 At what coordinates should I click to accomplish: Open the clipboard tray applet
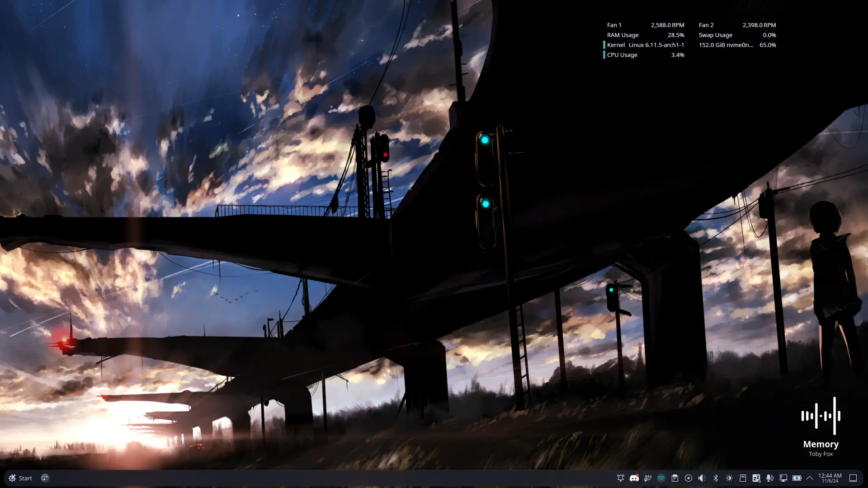pos(675,478)
